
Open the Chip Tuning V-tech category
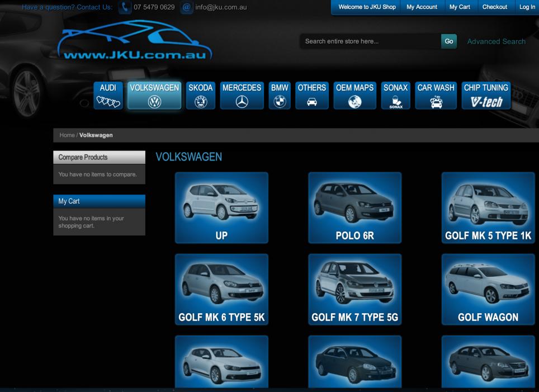coord(486,96)
